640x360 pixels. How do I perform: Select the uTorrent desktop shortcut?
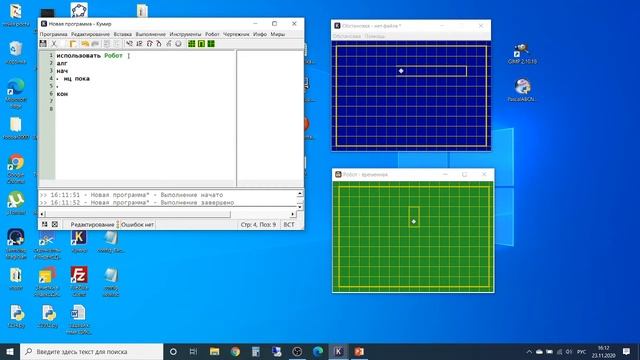coord(16,204)
